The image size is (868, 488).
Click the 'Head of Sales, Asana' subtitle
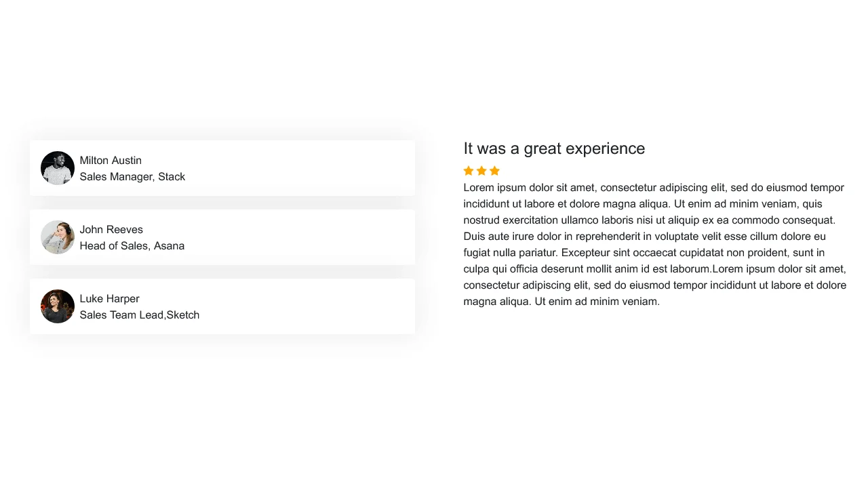coord(132,246)
